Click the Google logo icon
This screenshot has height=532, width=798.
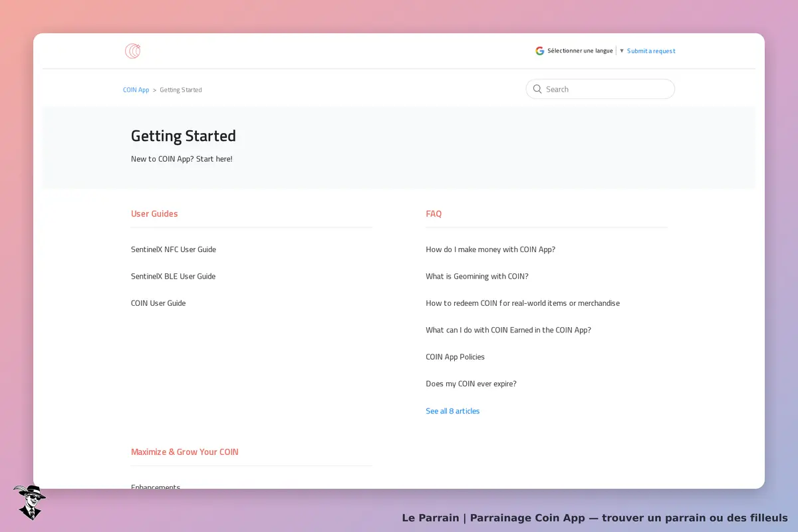click(540, 51)
